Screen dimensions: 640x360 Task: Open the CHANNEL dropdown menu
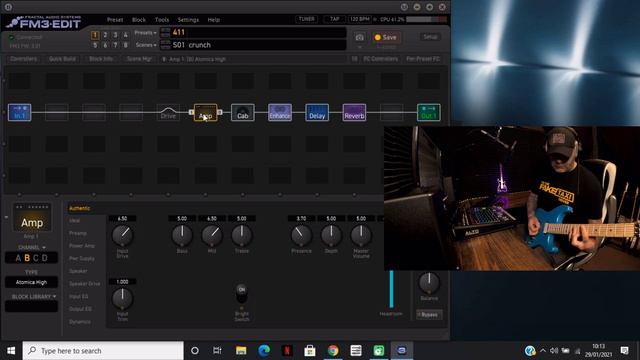[x=32, y=247]
